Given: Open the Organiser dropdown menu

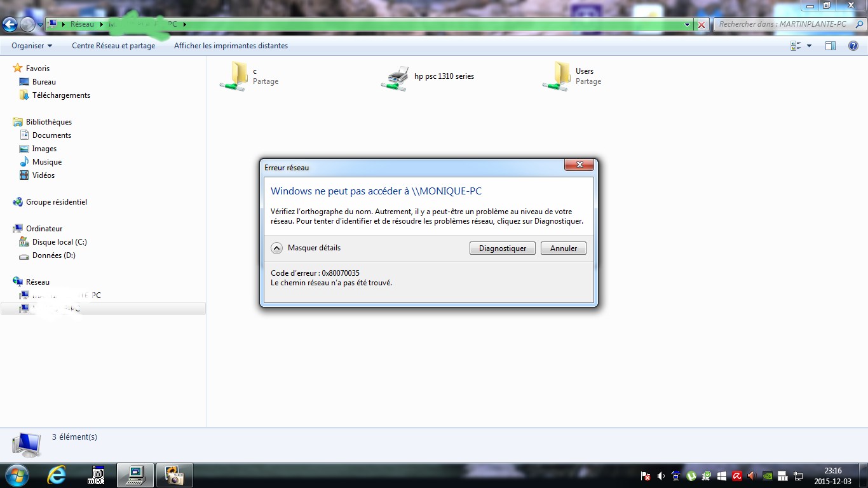Looking at the screenshot, I should (x=32, y=46).
